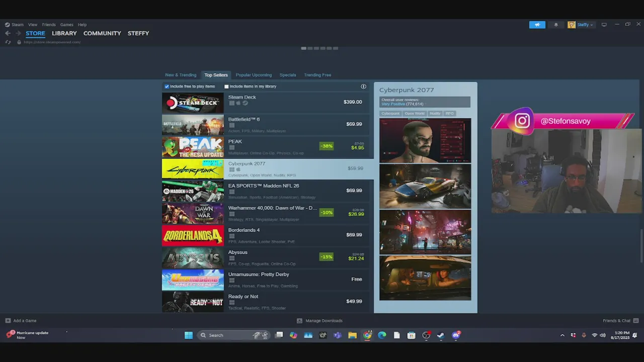Screen dimensions: 644x362
Task: Open the Ready or Not listing
Action: [x=265, y=301]
